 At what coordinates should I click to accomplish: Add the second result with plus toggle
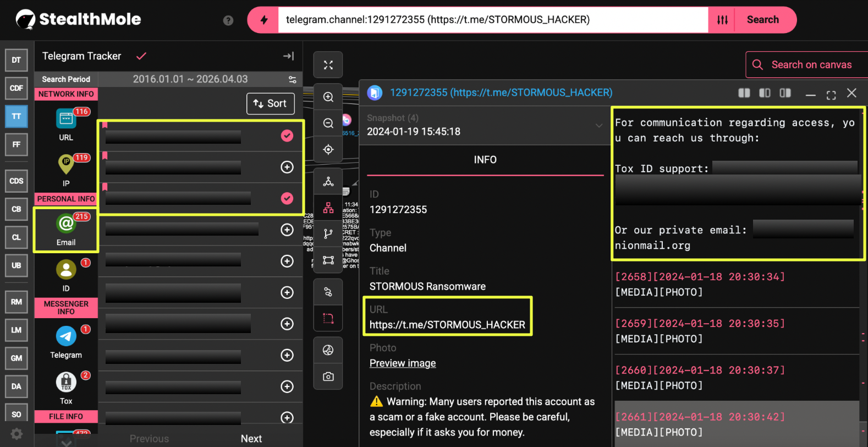[287, 167]
